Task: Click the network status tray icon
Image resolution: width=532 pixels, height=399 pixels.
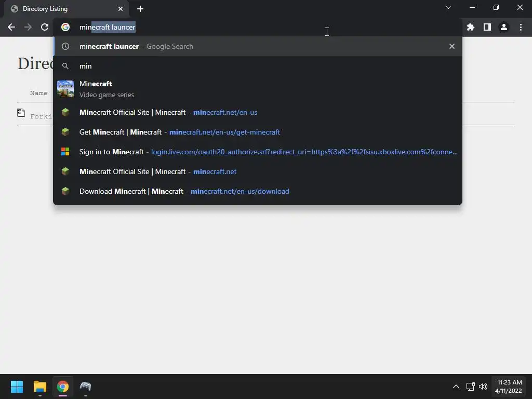Action: [470, 387]
